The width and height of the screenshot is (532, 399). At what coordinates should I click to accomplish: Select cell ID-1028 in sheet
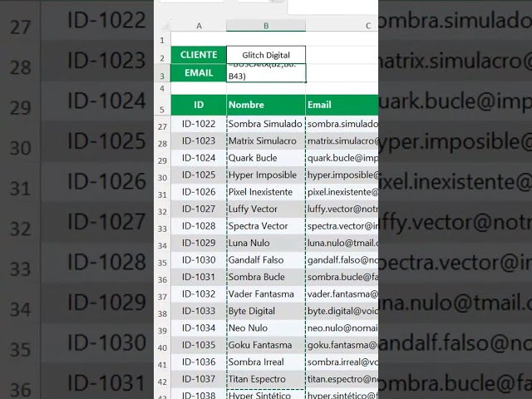click(199, 225)
